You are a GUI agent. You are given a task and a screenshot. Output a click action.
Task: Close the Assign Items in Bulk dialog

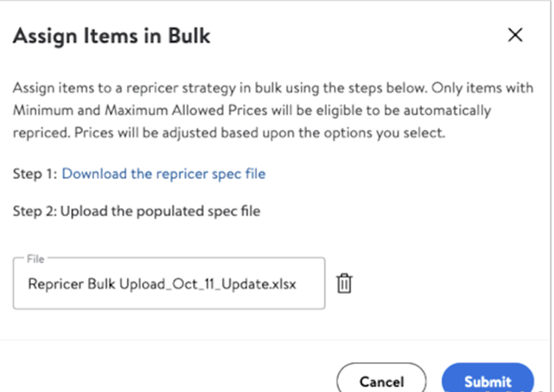(515, 34)
